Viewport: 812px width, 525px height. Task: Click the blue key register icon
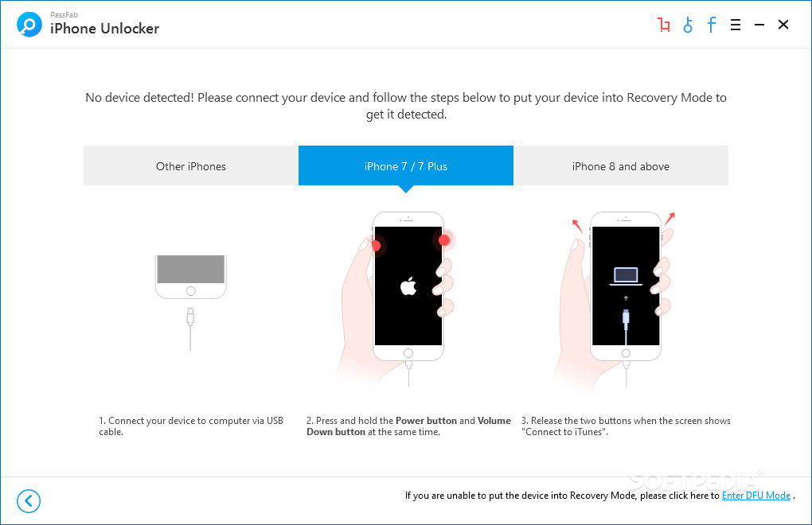click(x=688, y=25)
